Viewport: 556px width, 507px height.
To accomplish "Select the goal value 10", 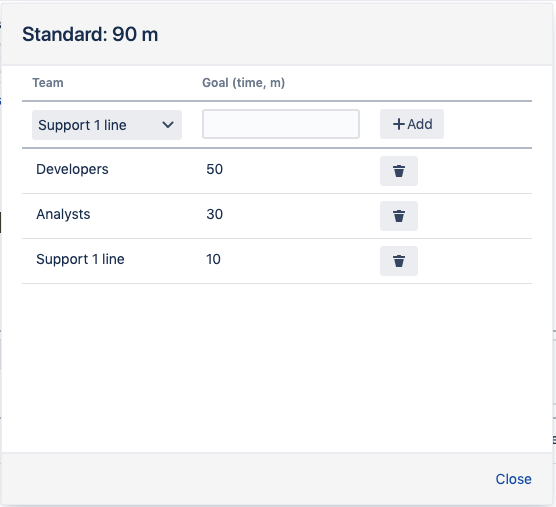I will click(213, 259).
